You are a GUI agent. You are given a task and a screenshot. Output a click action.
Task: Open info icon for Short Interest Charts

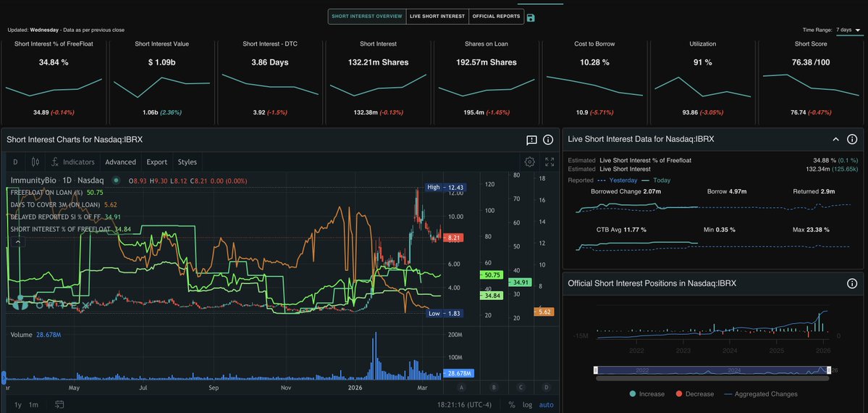(548, 140)
